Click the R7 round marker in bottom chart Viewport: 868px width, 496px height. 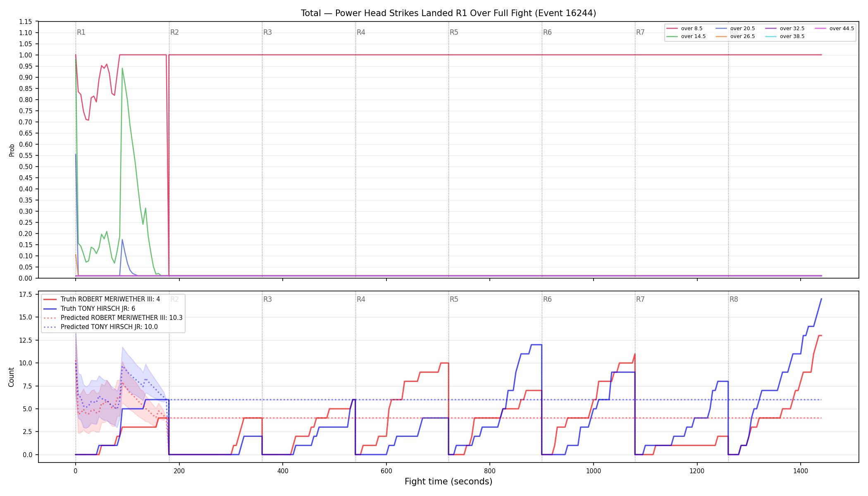(x=640, y=299)
